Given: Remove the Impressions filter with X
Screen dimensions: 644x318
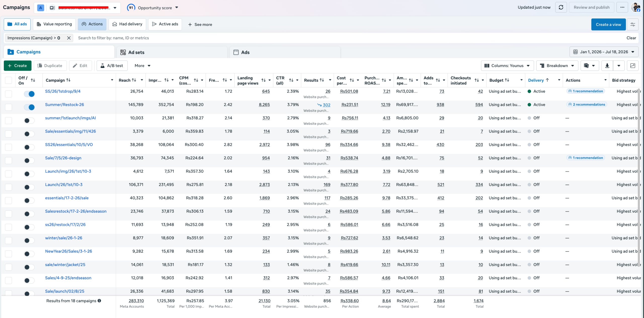Looking at the screenshot, I should click(69, 38).
